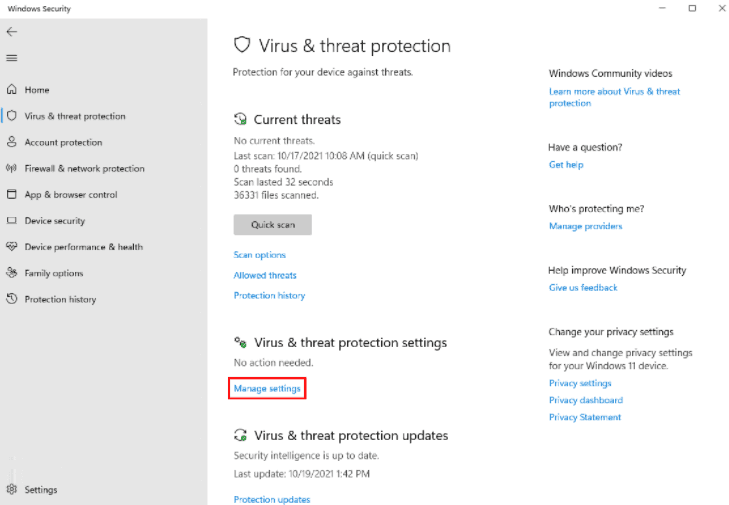
Task: Click Manage settings link
Action: [x=267, y=388]
